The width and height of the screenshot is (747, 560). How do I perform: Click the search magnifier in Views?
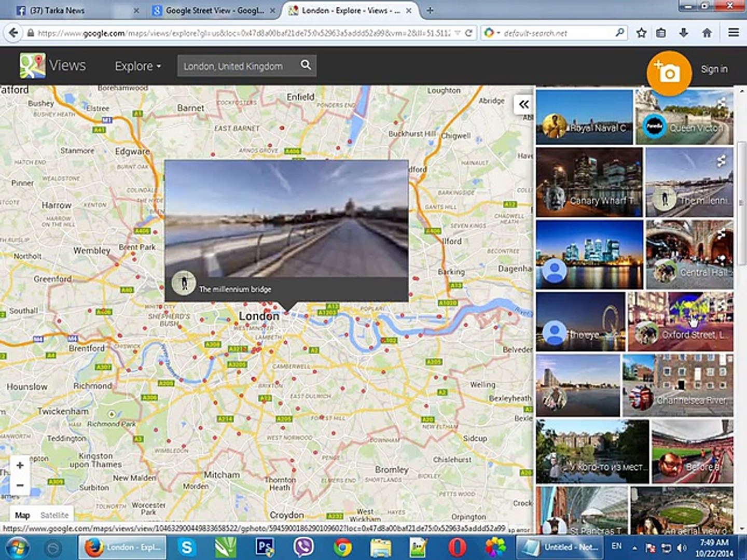306,65
